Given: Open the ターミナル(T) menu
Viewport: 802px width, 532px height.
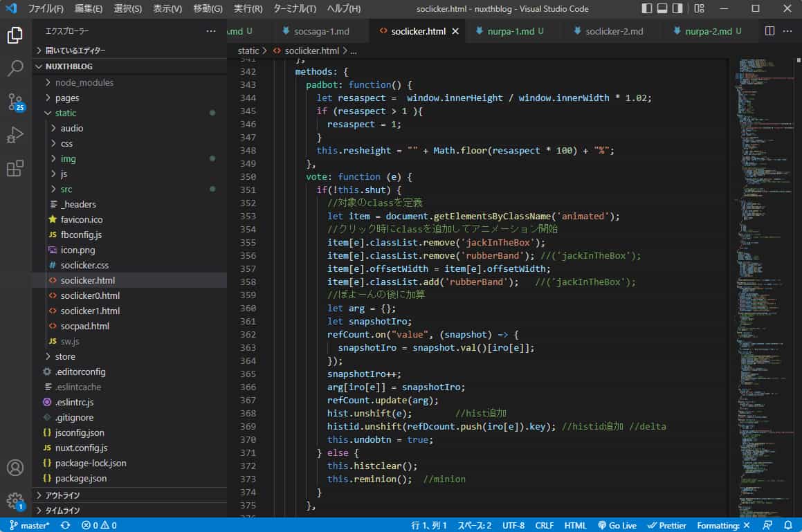Looking at the screenshot, I should coord(295,9).
